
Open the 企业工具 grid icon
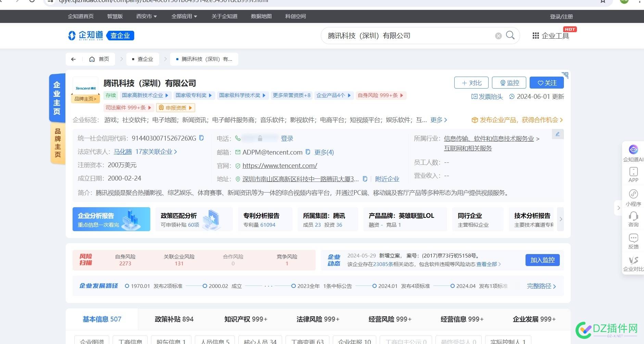pyautogui.click(x=535, y=36)
